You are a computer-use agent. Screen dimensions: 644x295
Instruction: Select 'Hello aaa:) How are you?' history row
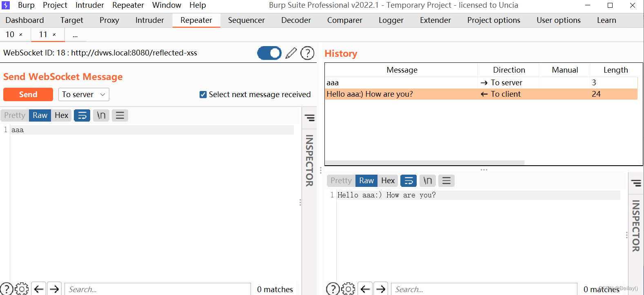click(x=481, y=94)
